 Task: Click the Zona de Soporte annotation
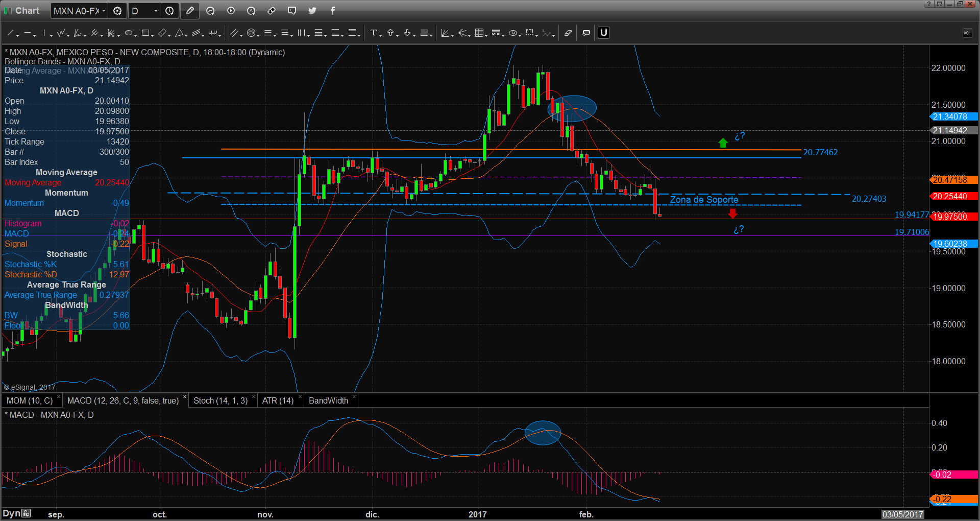click(x=704, y=200)
